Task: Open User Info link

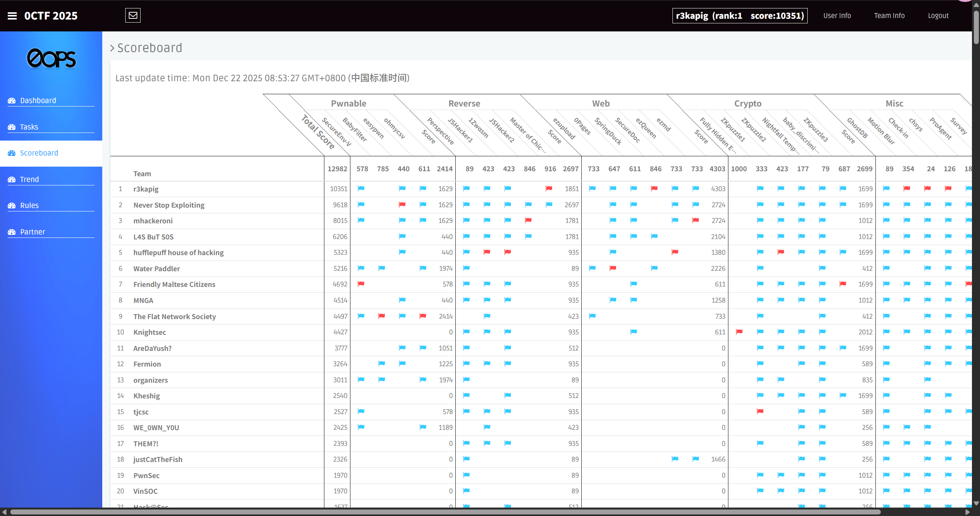Action: 837,16
